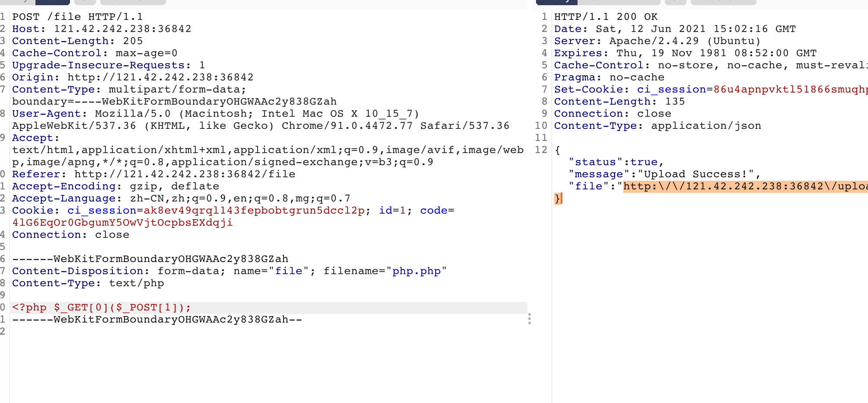Select the closing boundary line ending with --

coord(157,320)
